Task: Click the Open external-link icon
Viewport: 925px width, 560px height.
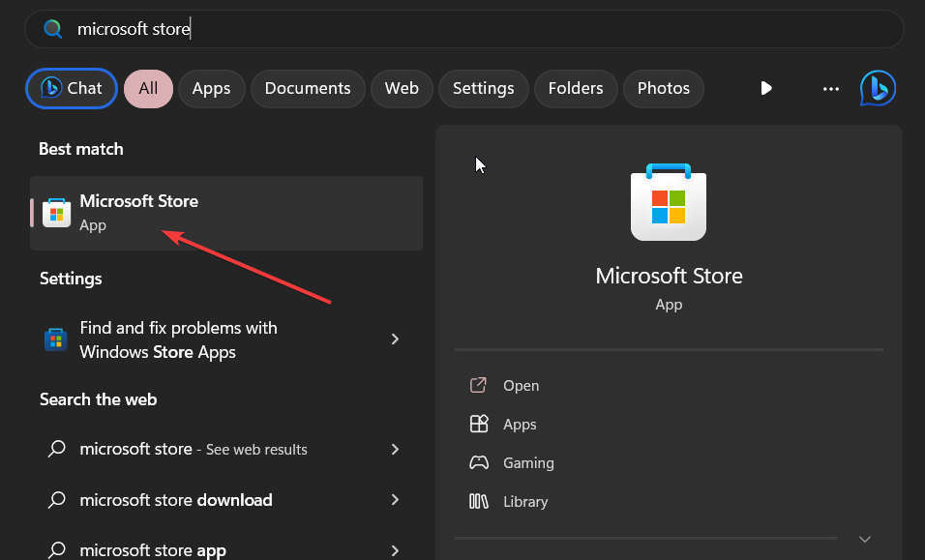Action: pos(478,385)
